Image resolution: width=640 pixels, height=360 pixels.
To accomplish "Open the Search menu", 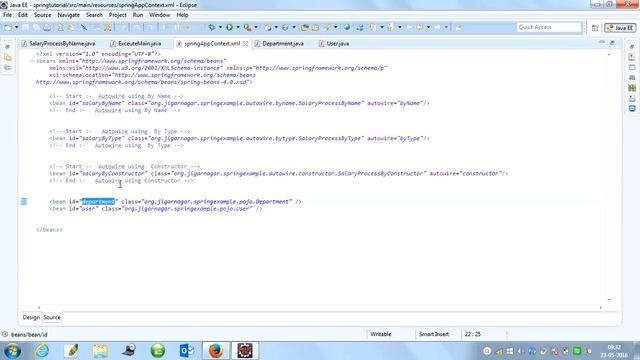I will point(94,15).
